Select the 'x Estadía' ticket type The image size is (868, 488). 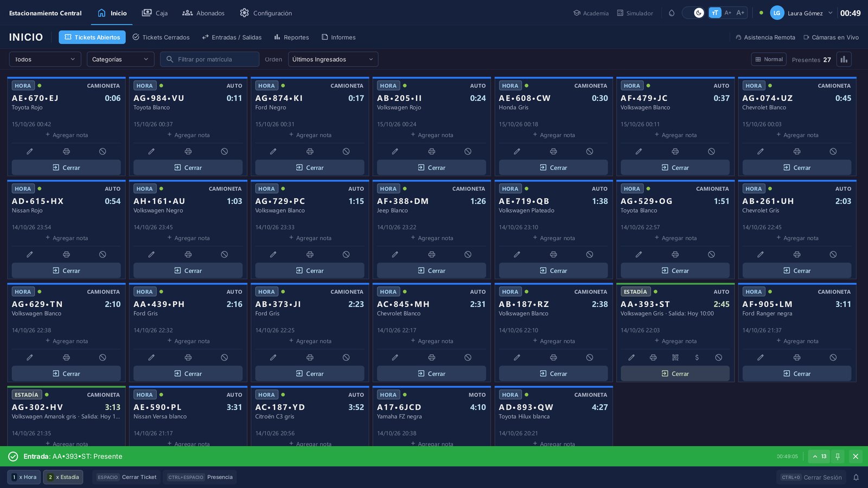63,477
